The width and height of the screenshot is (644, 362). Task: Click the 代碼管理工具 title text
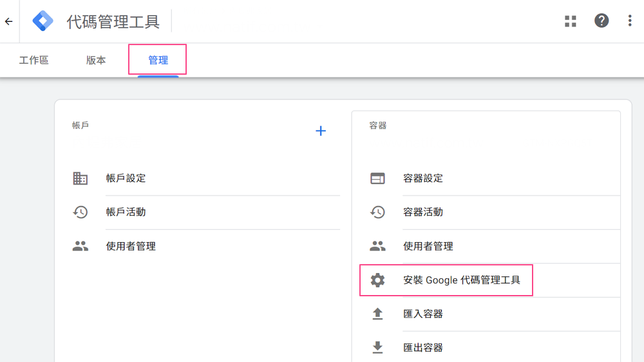[x=113, y=22]
